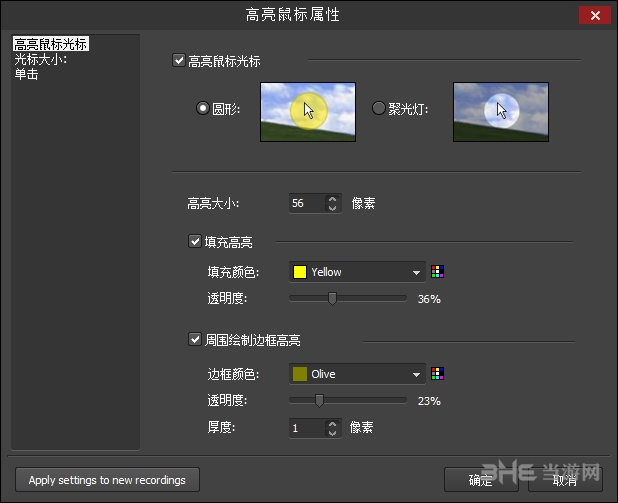
Task: Confirm with the 确定 button
Action: (481, 480)
